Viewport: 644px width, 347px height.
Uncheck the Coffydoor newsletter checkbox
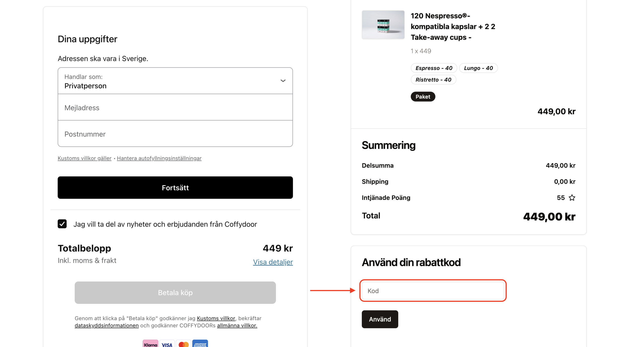click(62, 224)
